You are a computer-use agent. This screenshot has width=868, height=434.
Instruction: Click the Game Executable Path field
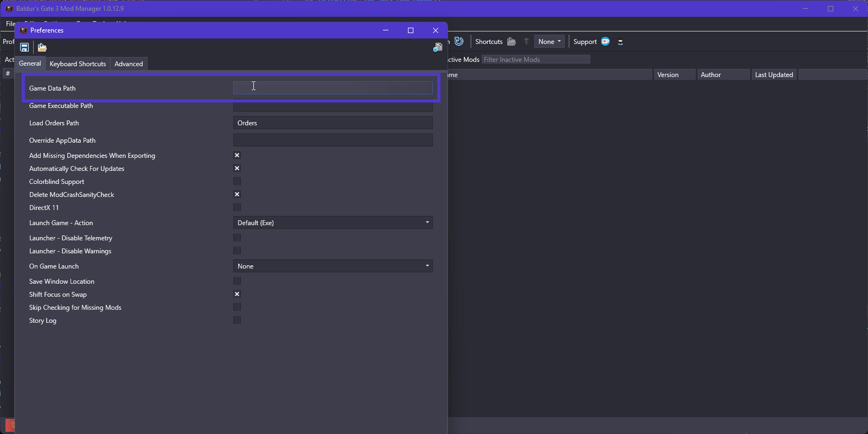(x=333, y=106)
